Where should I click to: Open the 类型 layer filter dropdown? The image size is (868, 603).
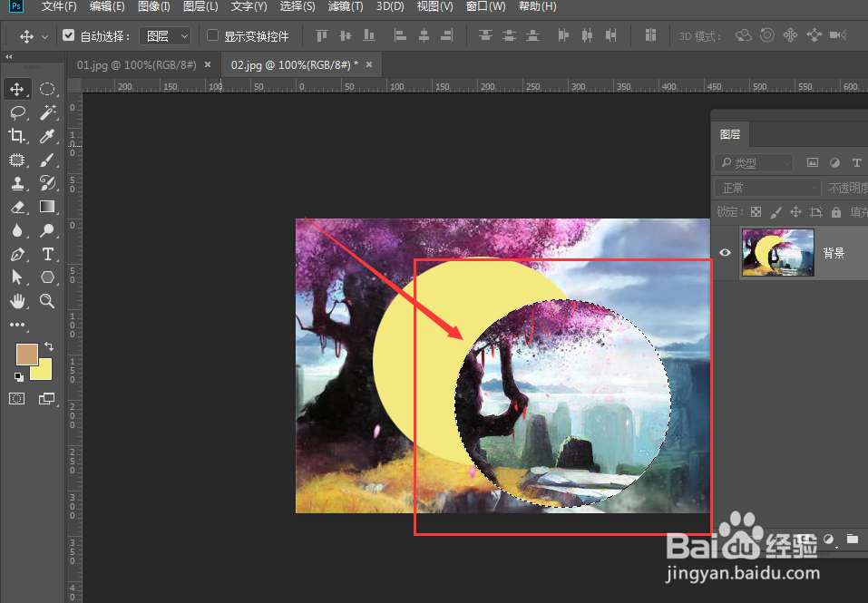point(754,162)
